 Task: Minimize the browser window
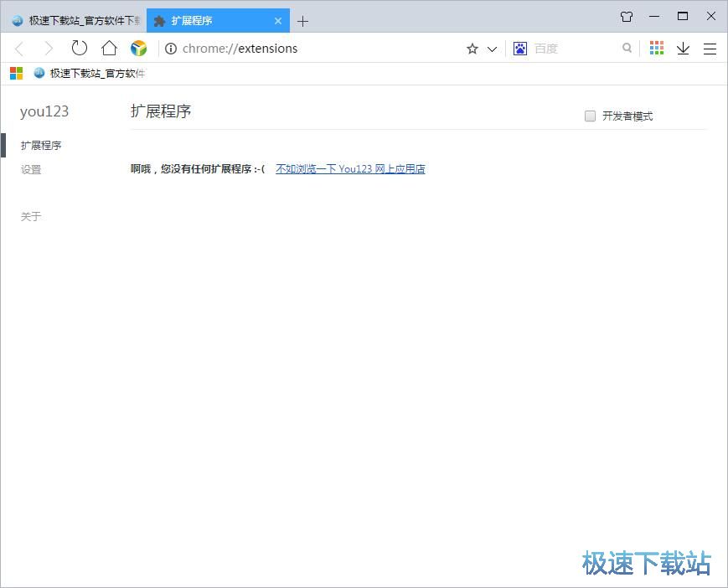coord(654,16)
